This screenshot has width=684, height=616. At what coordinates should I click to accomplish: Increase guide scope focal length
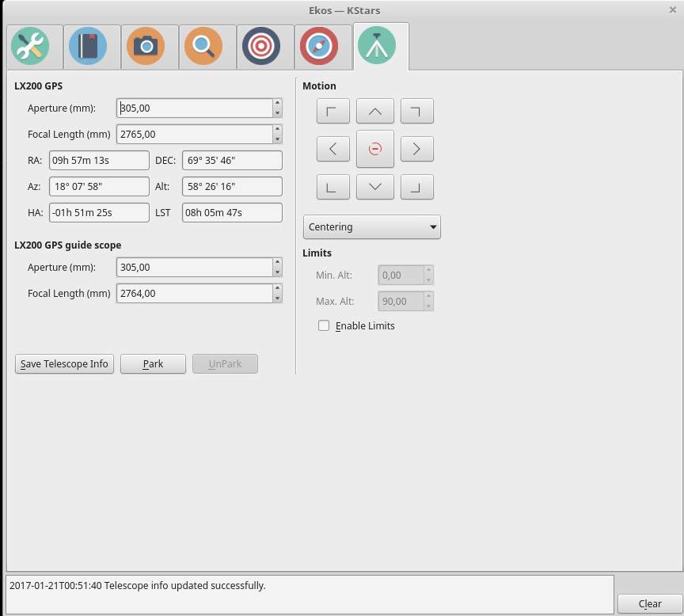(x=277, y=289)
